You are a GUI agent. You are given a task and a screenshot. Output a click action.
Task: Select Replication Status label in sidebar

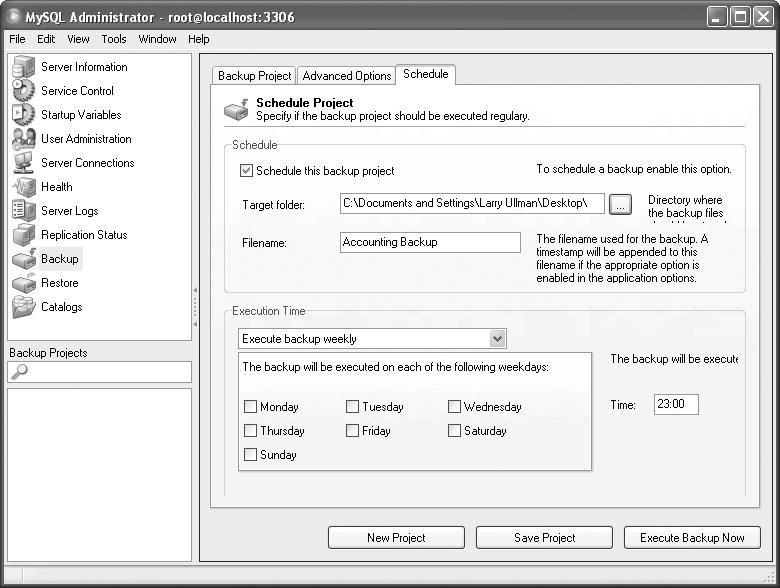click(84, 235)
